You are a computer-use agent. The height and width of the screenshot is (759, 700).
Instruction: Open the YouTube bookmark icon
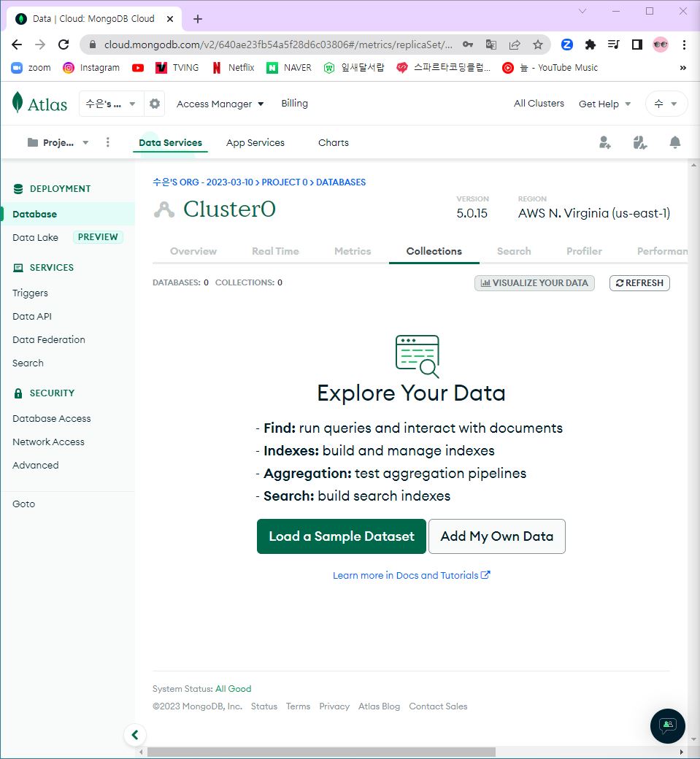click(138, 68)
